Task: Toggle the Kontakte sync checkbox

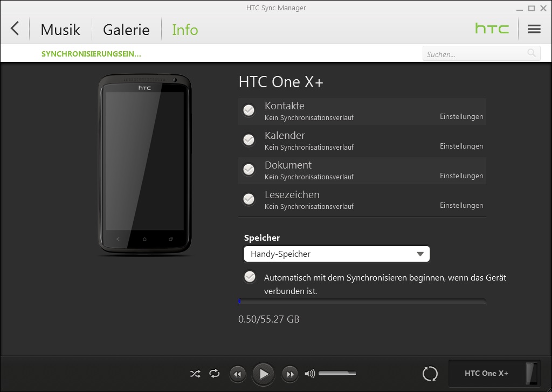Action: tap(249, 110)
